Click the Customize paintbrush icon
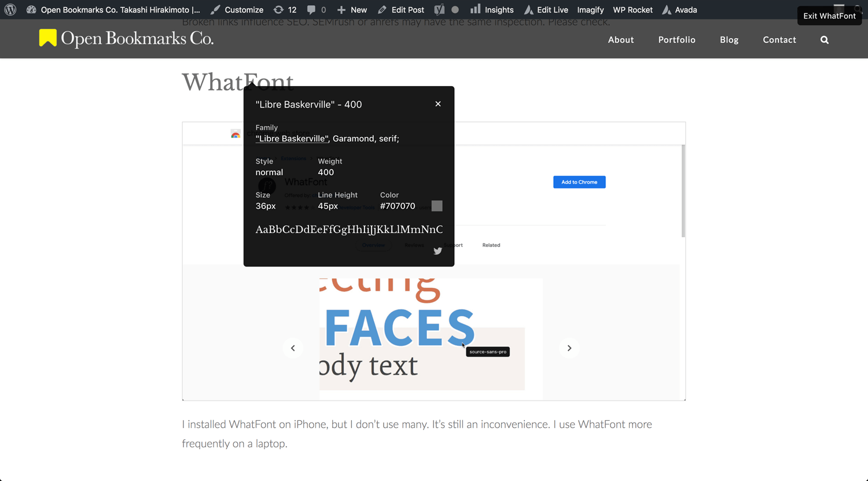 [x=215, y=10]
